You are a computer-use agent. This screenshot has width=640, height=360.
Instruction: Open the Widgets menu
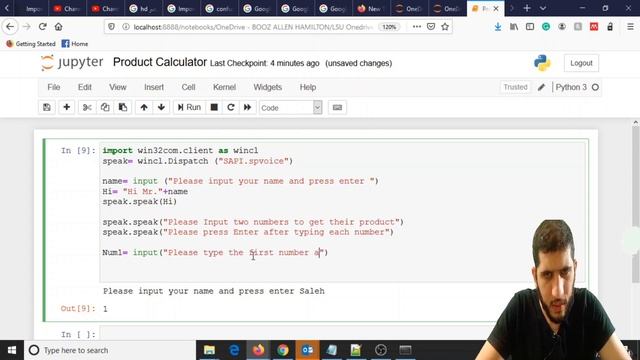pos(268,87)
